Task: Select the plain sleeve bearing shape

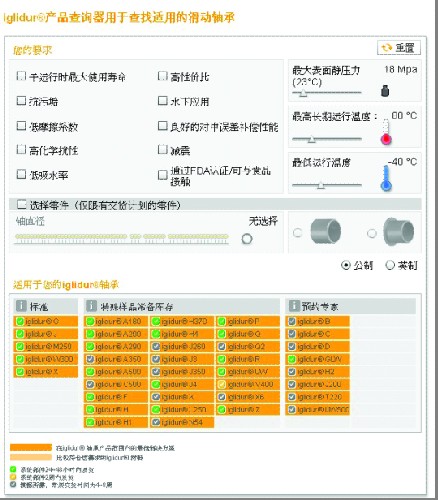Action: pos(297,232)
